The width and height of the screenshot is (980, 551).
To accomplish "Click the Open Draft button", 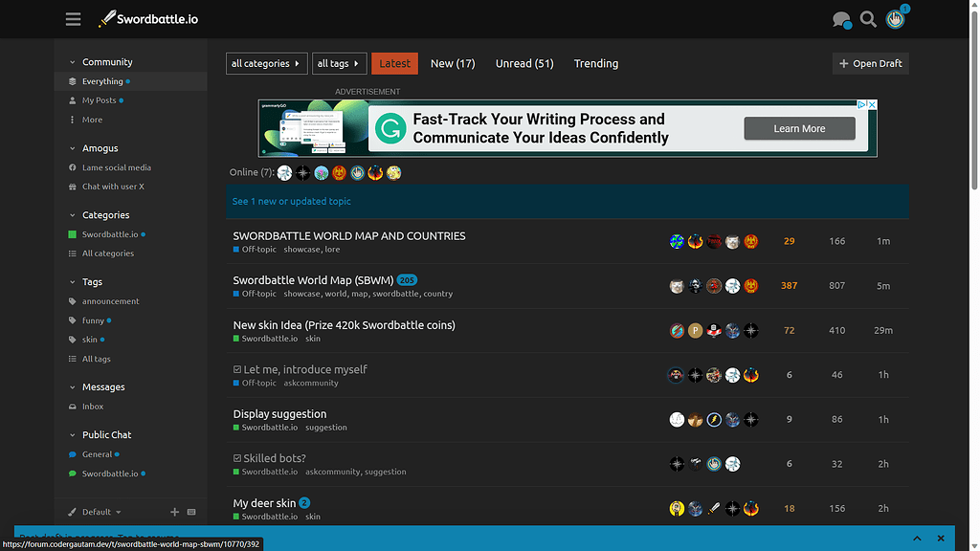I will tap(870, 63).
